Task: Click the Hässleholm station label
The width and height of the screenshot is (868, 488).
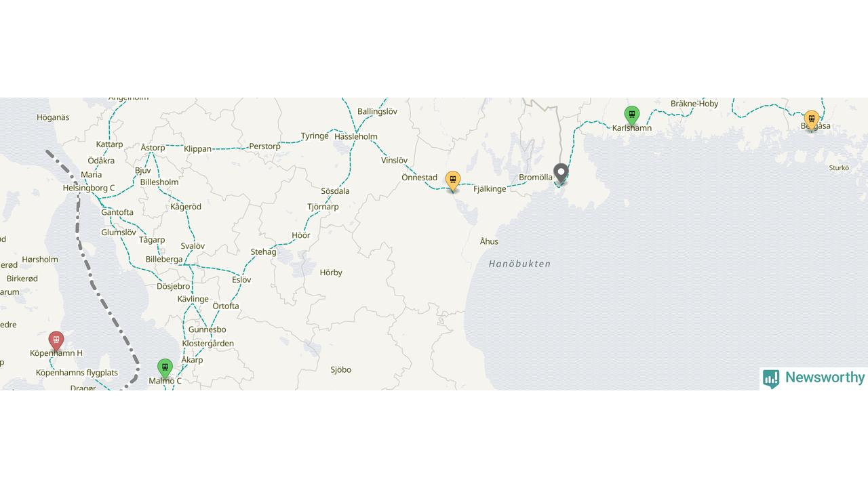Action: click(356, 136)
